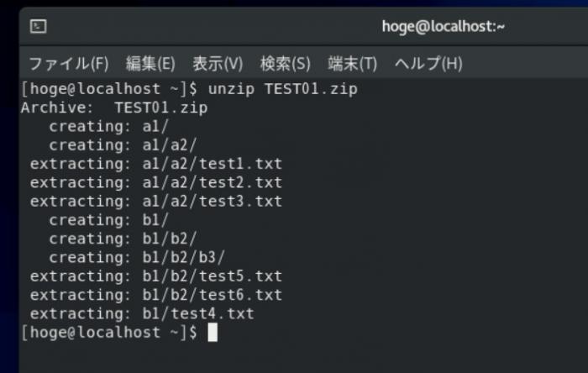This screenshot has height=373, width=588.
Task: Click the a1/a2/test1.txt extracting line
Action: pos(156,164)
